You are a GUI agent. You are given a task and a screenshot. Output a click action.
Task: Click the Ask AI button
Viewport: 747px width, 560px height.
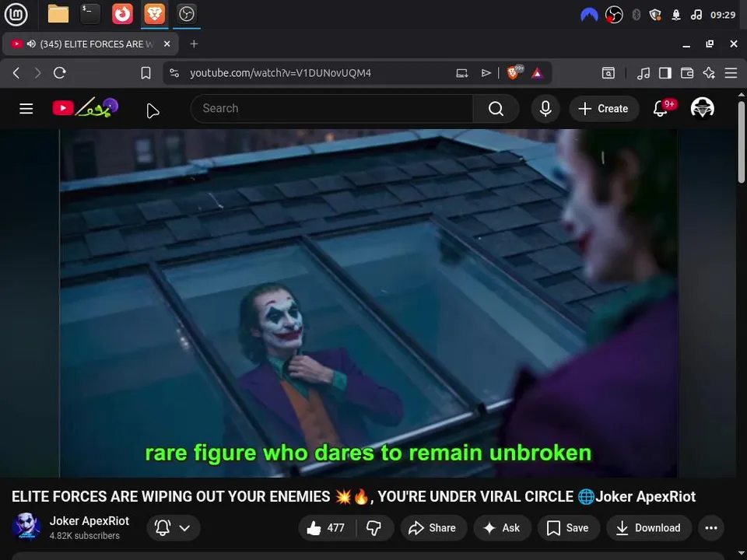502,527
